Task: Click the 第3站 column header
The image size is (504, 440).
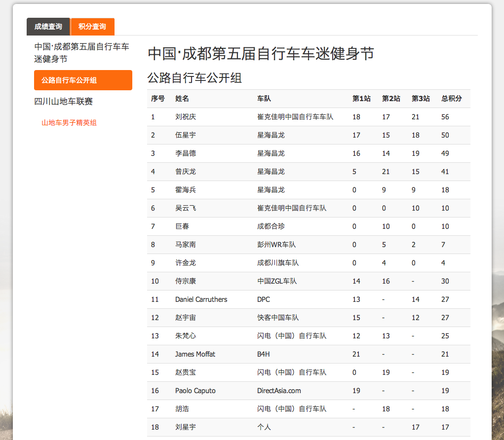Action: pos(421,99)
